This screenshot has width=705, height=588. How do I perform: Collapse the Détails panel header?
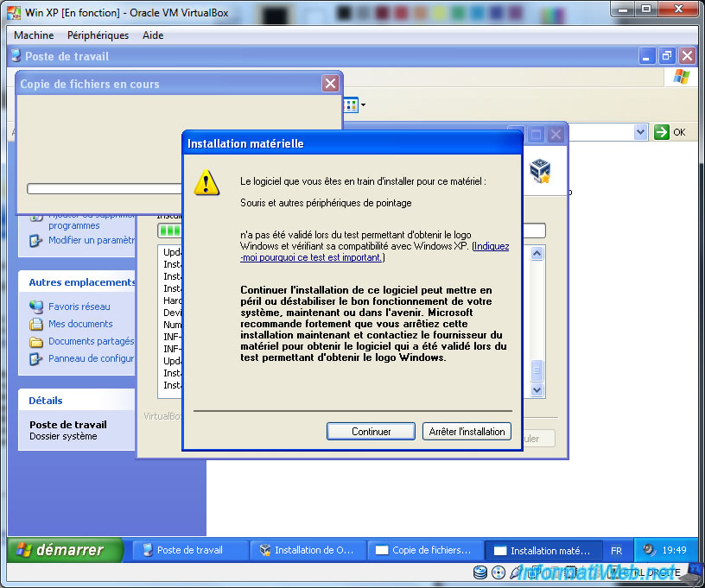77,401
